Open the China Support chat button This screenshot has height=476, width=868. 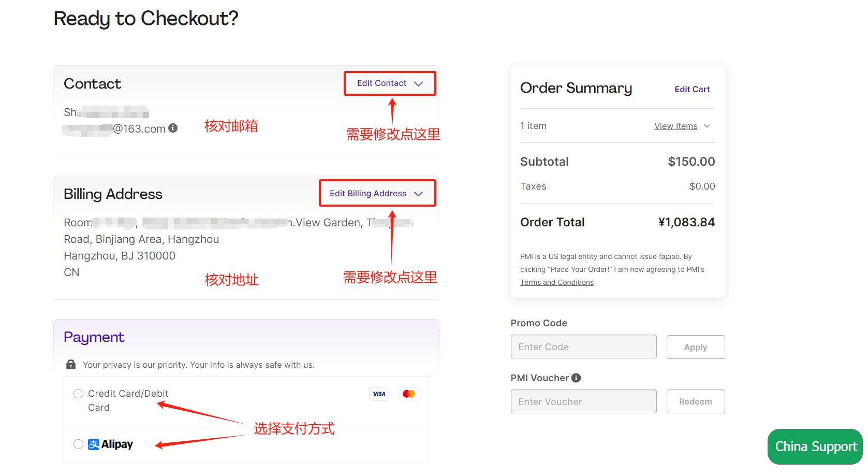click(815, 446)
